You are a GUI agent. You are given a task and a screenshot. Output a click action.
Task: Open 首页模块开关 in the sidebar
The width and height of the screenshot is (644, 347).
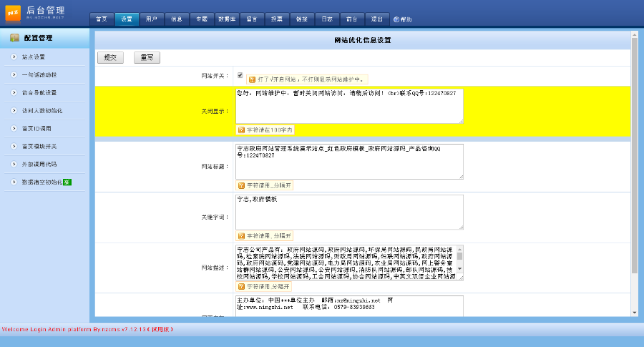39,146
